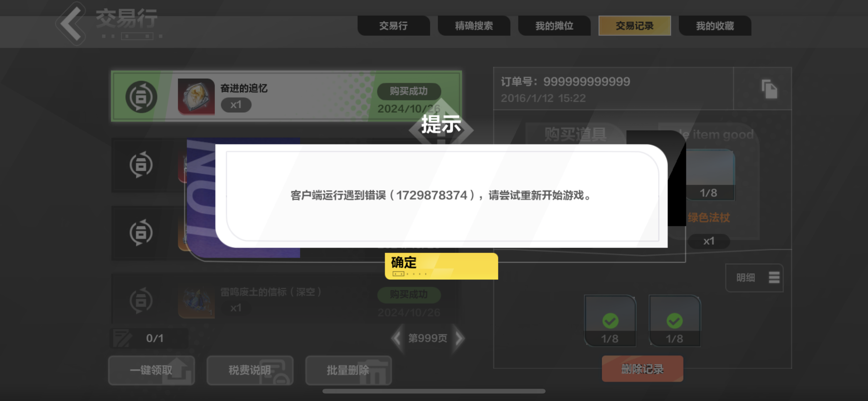Switch to the 精确搜索 tab
This screenshot has height=401, width=868.
coord(474,26)
